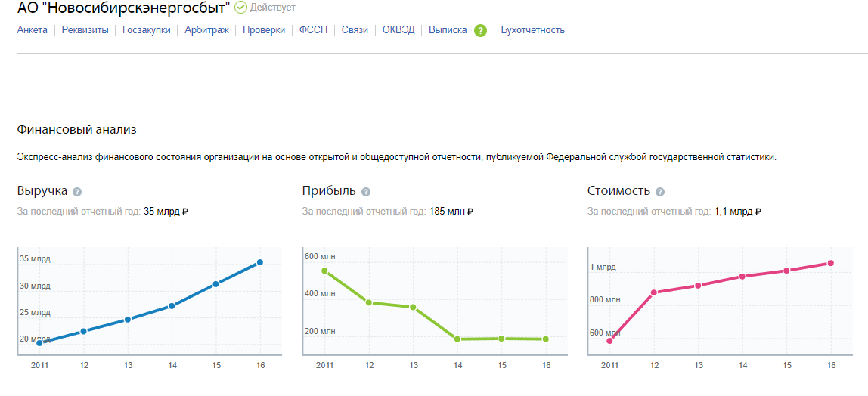Open the Анкета tab

[x=33, y=30]
